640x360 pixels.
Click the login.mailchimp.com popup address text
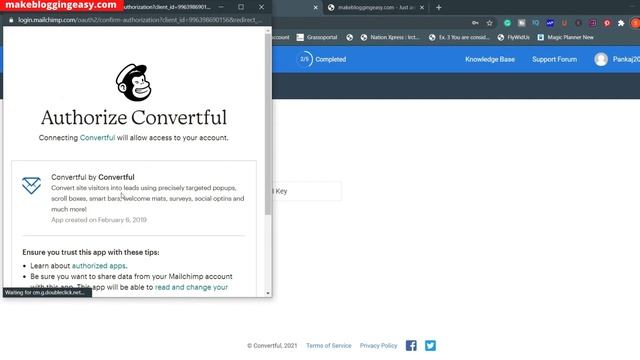139,20
